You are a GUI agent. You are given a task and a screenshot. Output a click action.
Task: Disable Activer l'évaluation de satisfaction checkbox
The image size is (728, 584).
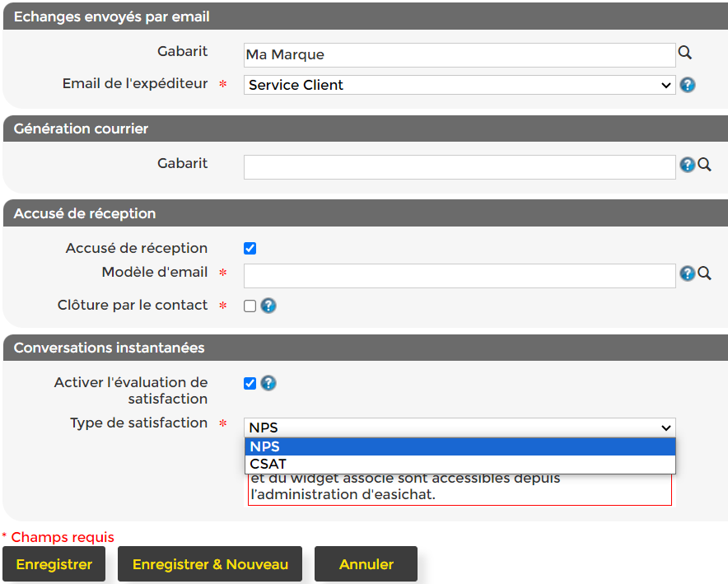tap(250, 383)
